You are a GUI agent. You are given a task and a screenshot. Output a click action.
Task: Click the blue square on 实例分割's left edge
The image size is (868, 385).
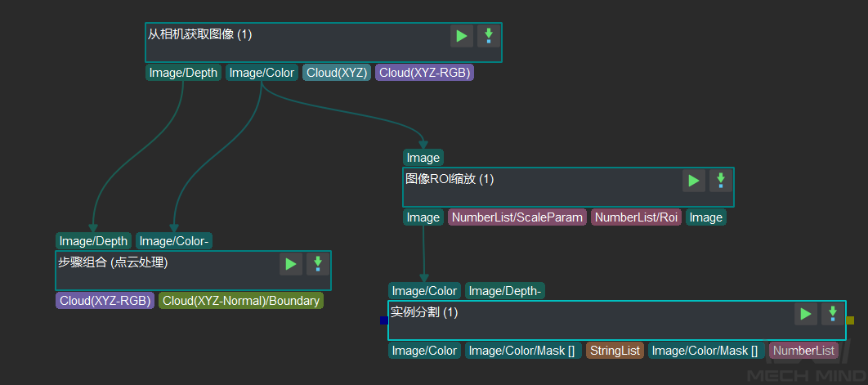coord(384,320)
